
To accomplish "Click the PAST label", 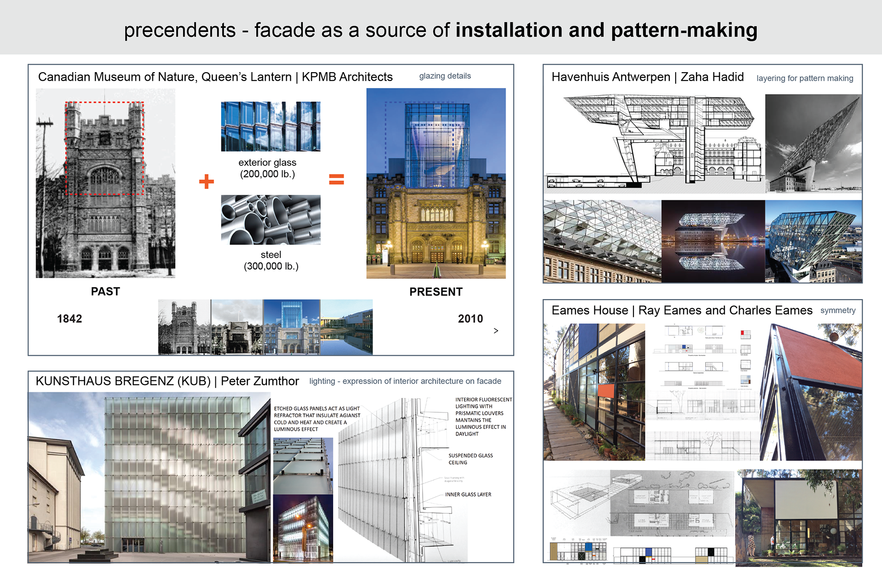I will click(x=106, y=292).
